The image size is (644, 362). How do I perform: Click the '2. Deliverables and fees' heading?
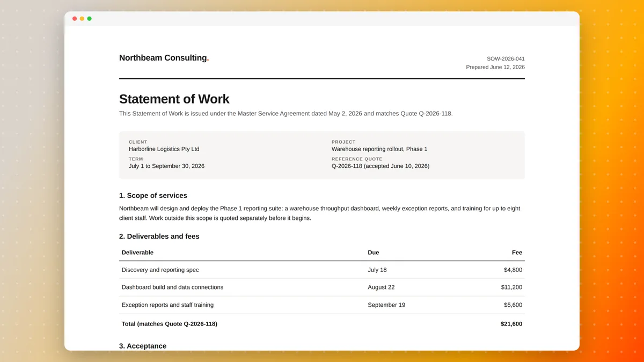pos(159,237)
